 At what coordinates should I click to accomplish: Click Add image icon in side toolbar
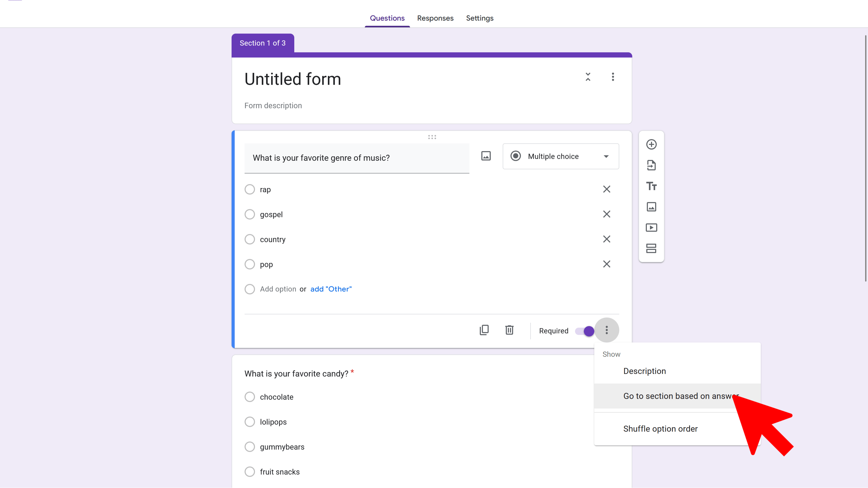[651, 207]
